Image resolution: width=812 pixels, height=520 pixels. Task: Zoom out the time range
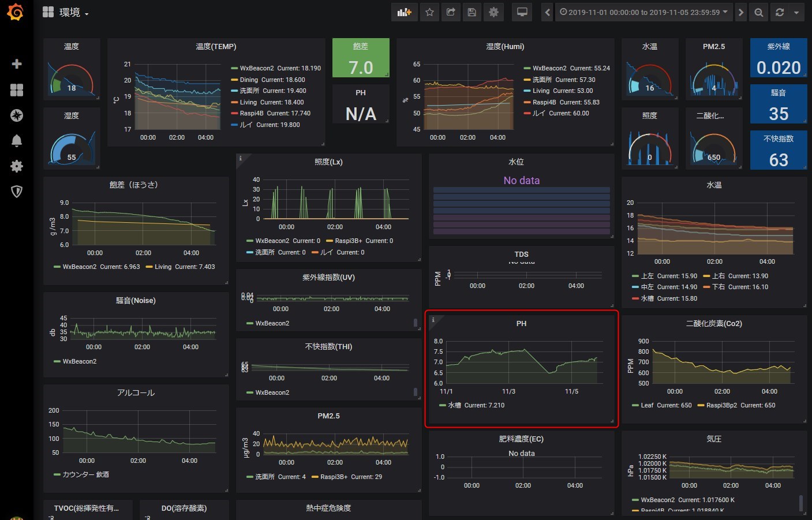point(759,12)
